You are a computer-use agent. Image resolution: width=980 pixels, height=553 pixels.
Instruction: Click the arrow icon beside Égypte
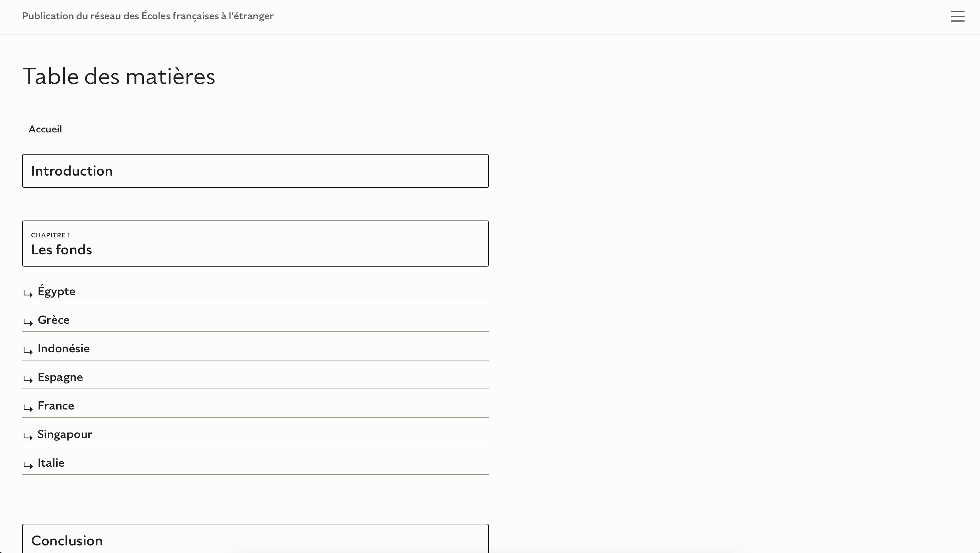pyautogui.click(x=28, y=293)
